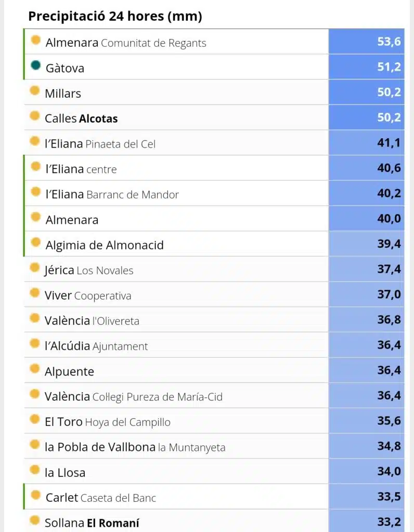
Task: Click the yellow dot beside Jérica Los Novales
Action: [x=35, y=268]
